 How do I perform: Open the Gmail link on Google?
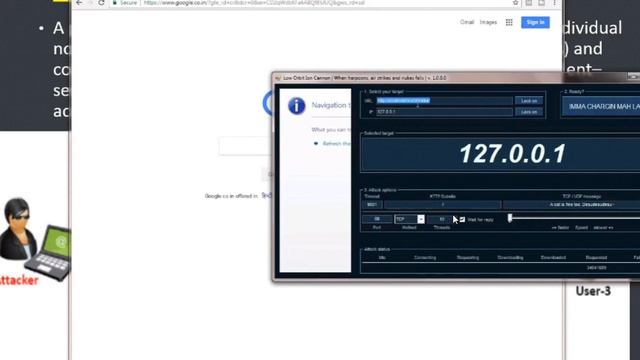[467, 22]
